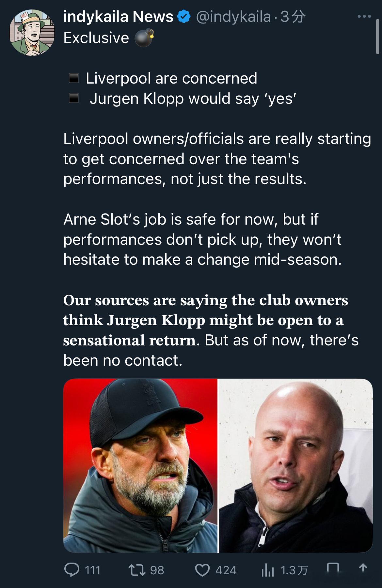This screenshot has width=382, height=588.
Task: Bookmark this tweet
Action: (x=333, y=569)
